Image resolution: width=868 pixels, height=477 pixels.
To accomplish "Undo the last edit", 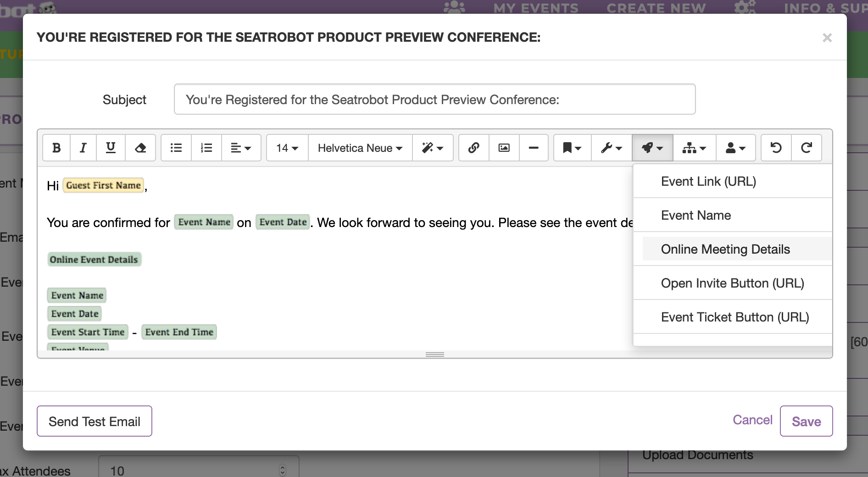I will click(776, 148).
